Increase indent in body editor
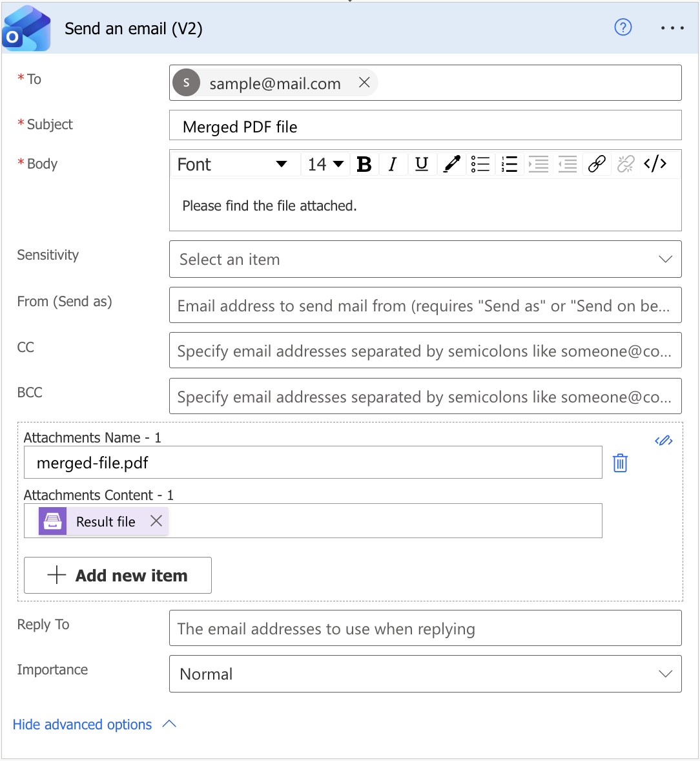 point(539,164)
